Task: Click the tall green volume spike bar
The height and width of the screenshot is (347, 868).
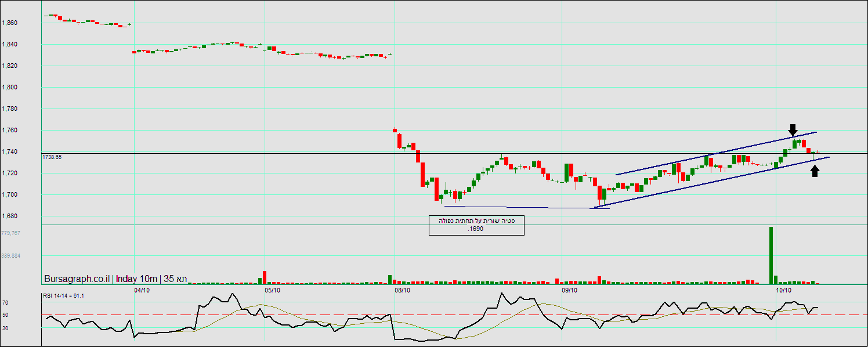Action: [771, 254]
